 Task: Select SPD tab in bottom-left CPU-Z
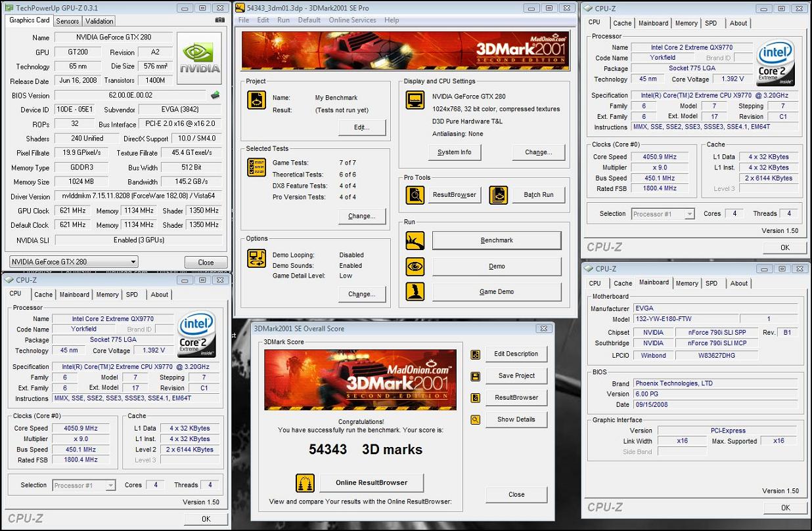point(132,295)
